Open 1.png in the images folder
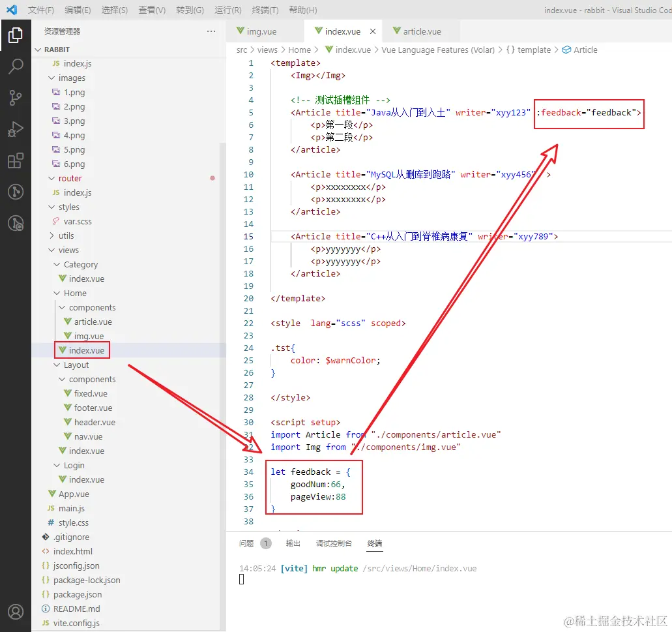 (74, 92)
